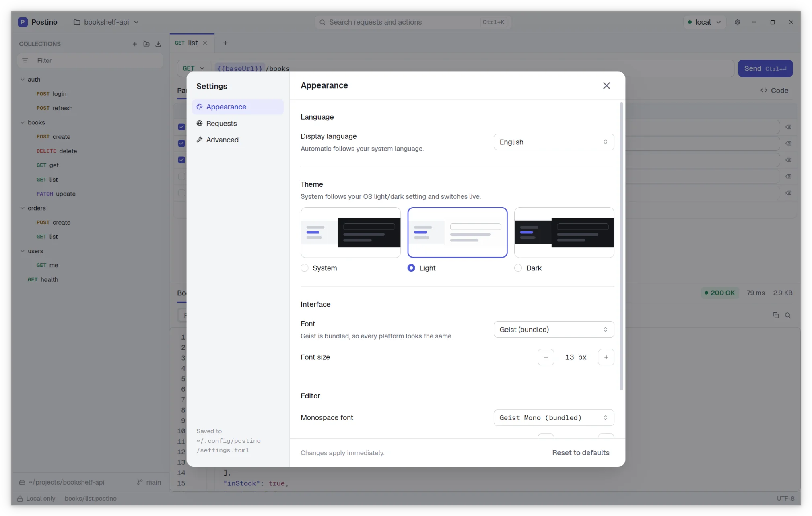
Task: Open the Display language dropdown
Action: tap(554, 142)
